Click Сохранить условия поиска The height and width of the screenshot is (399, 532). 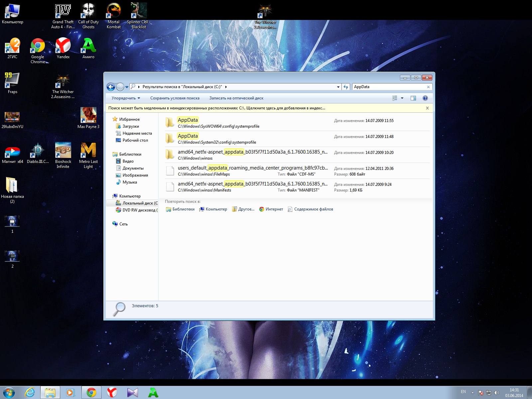[175, 98]
